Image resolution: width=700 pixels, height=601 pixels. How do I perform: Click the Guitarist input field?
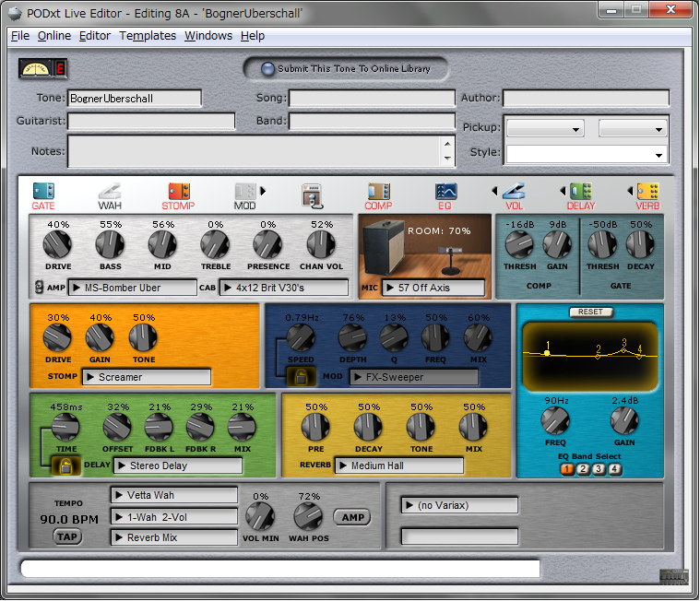point(151,121)
